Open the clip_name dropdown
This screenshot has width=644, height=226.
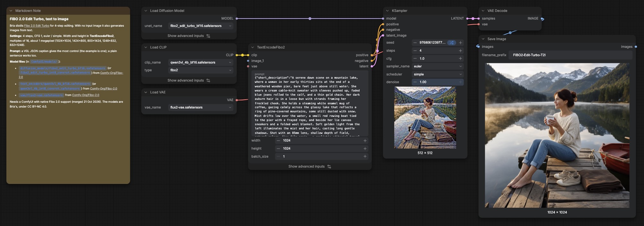[201, 62]
